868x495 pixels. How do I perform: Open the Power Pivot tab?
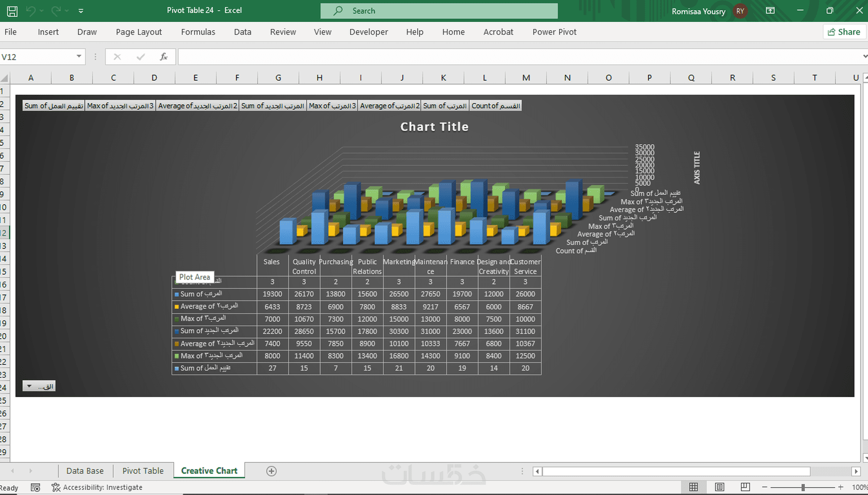(x=554, y=32)
